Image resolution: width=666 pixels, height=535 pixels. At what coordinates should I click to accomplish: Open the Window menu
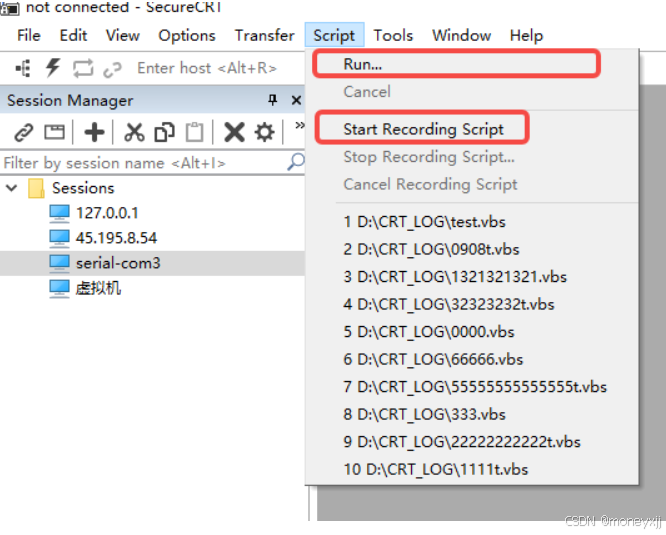click(461, 35)
